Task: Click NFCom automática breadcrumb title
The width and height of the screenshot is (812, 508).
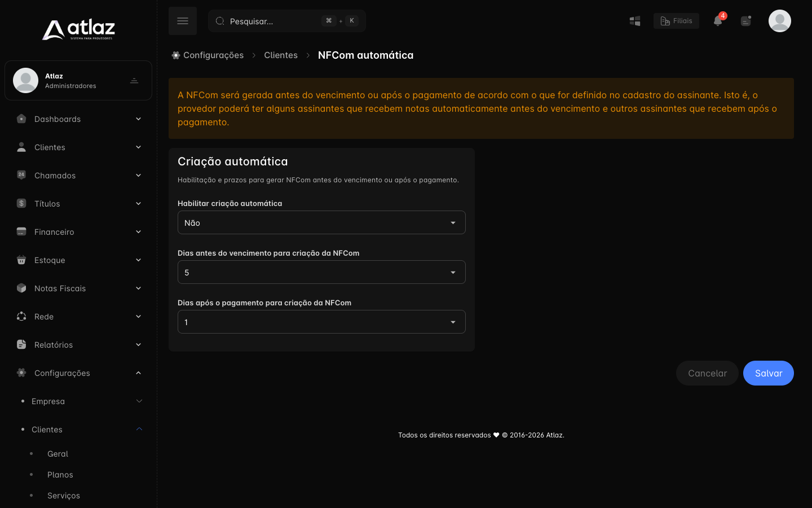Action: click(x=365, y=55)
